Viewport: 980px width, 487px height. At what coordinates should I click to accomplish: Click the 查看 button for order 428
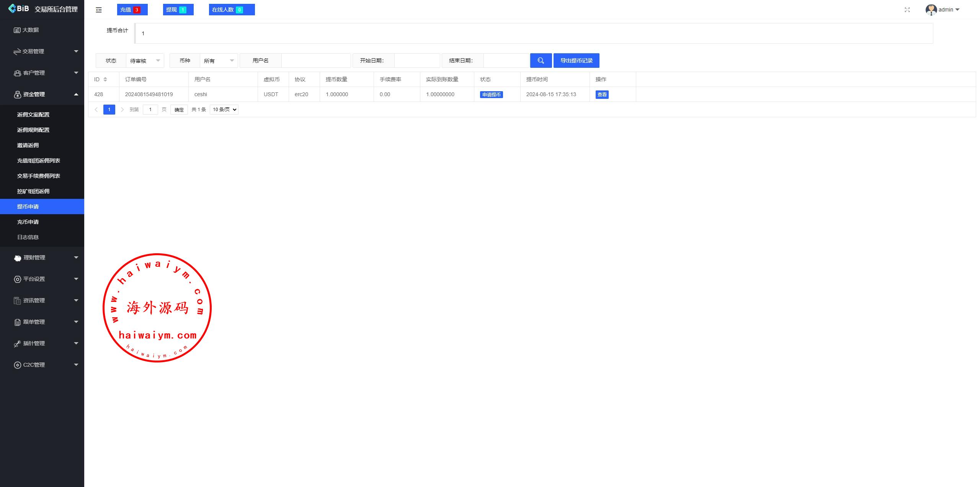[602, 95]
